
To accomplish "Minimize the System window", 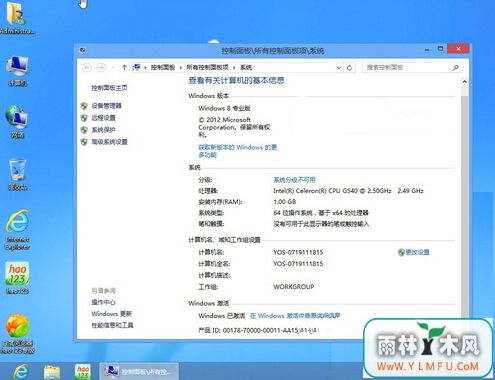I will click(427, 50).
